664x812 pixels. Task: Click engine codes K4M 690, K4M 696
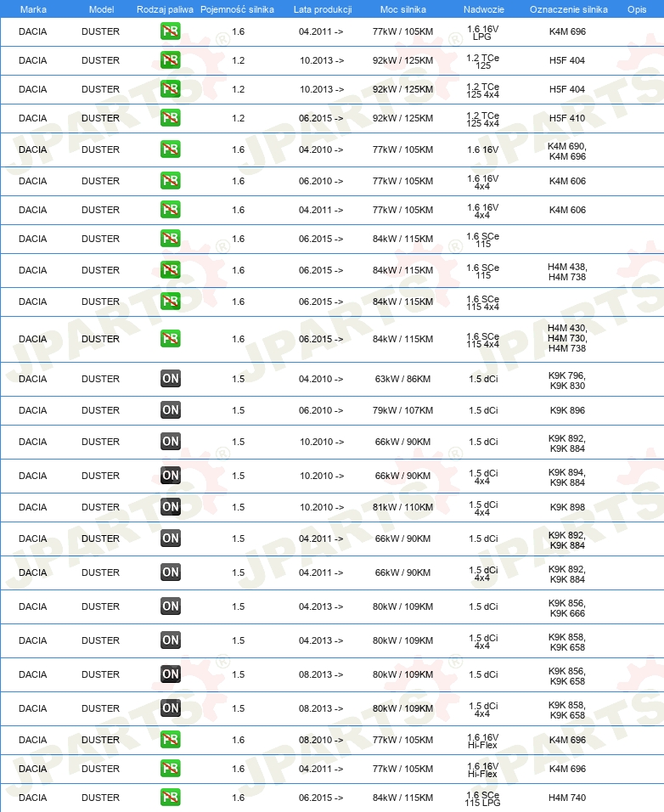point(567,151)
